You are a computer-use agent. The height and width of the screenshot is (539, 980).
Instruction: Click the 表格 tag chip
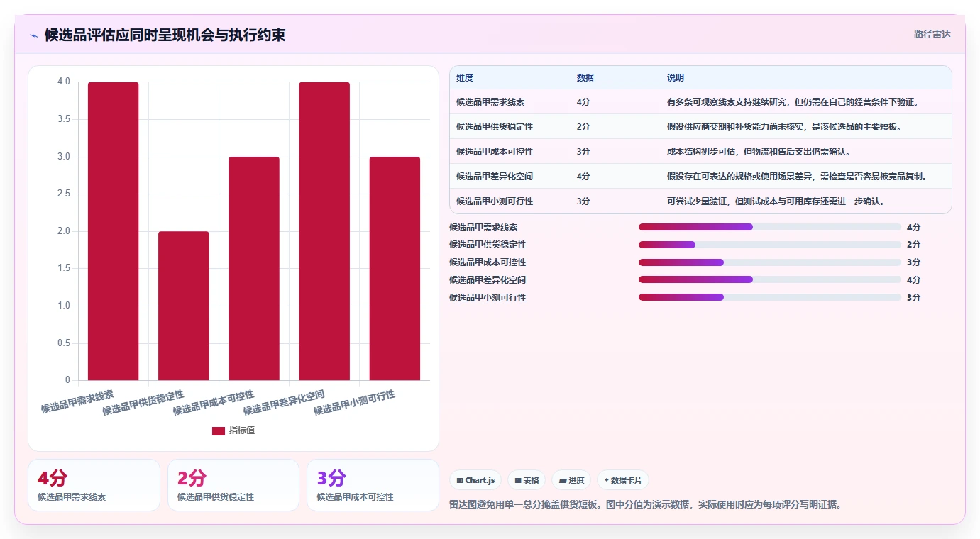pos(527,480)
